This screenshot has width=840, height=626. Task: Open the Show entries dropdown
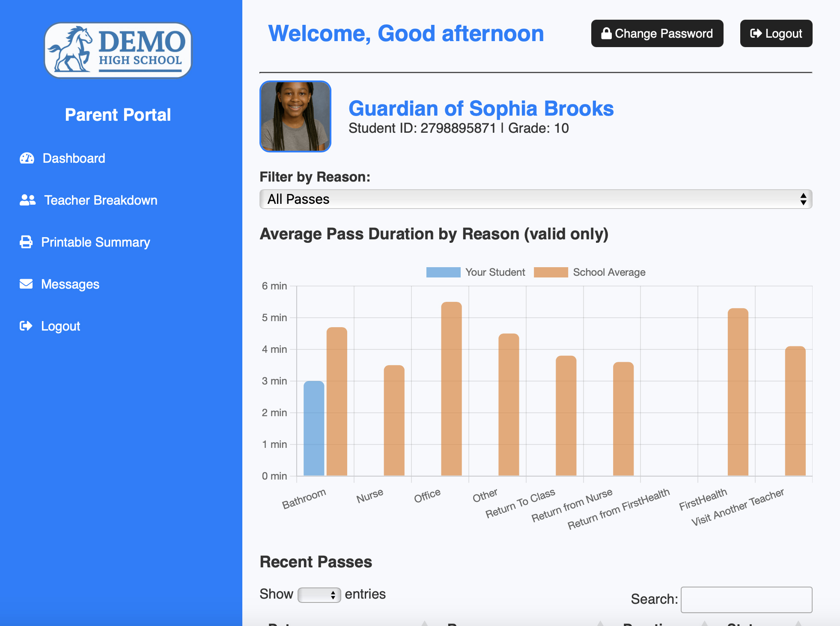point(319,594)
